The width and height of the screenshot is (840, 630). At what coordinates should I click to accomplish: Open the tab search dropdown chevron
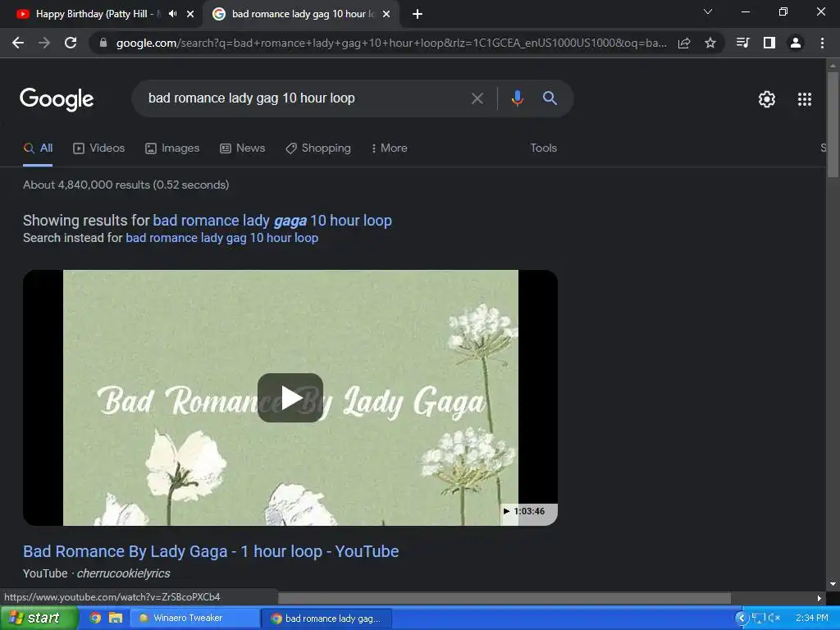click(708, 11)
